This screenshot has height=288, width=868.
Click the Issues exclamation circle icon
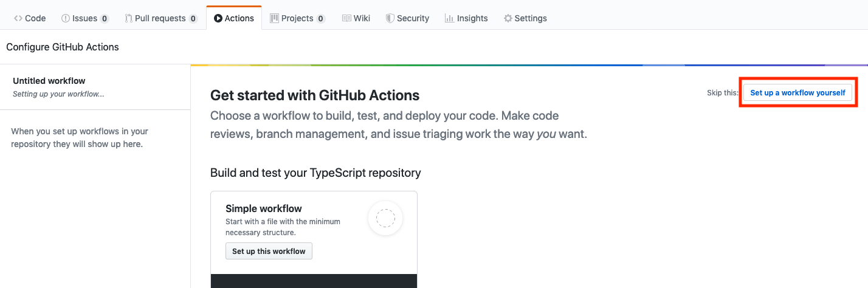(x=66, y=18)
